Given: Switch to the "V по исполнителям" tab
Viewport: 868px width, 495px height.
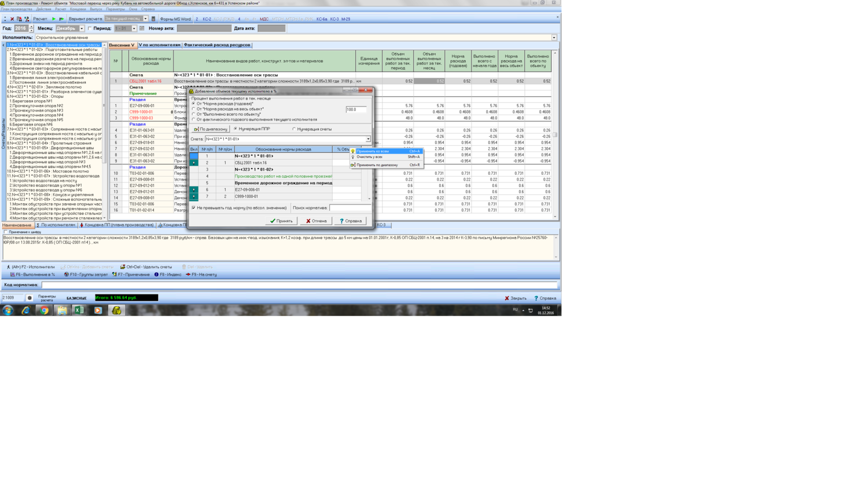Looking at the screenshot, I should pyautogui.click(x=159, y=45).
